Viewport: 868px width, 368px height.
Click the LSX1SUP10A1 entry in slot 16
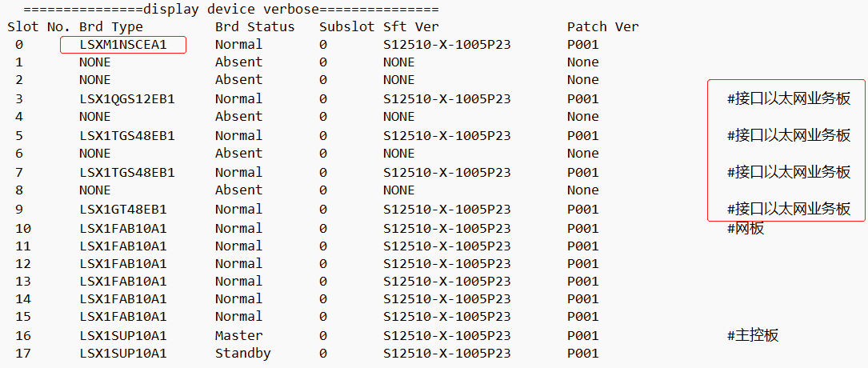[122, 335]
